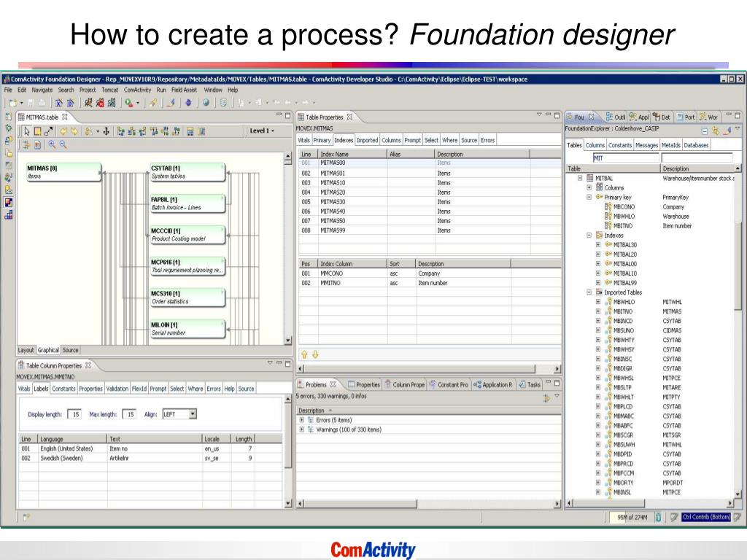Image resolution: width=747 pixels, height=560 pixels.
Task: Click the Max length field
Action: point(129,414)
